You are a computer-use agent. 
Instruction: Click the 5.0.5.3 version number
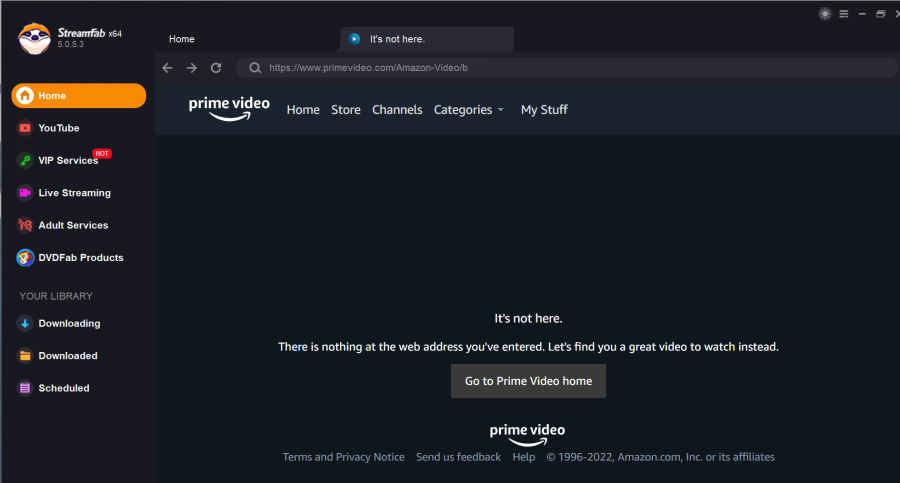71,44
